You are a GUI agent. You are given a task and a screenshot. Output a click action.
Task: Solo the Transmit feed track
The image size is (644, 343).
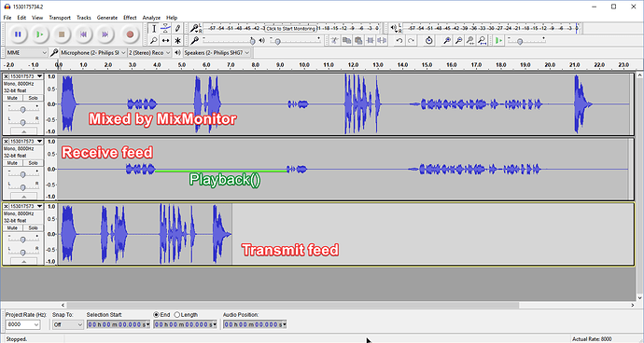[x=33, y=227]
